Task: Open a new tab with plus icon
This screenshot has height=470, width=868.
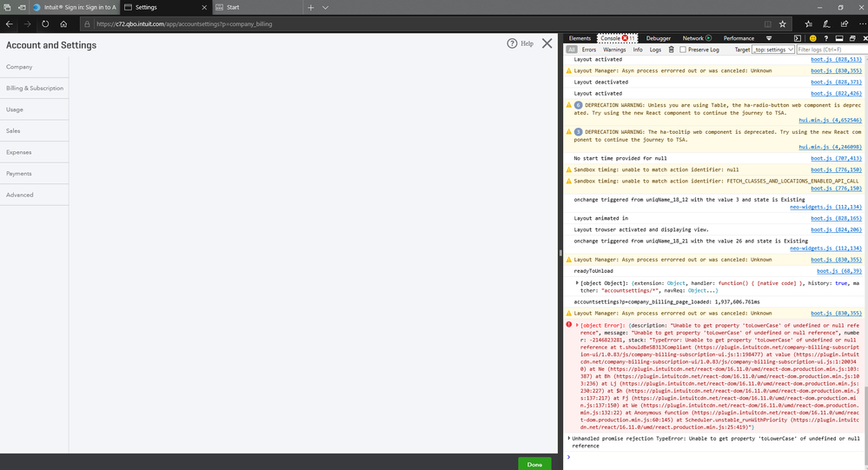Action: click(x=310, y=7)
